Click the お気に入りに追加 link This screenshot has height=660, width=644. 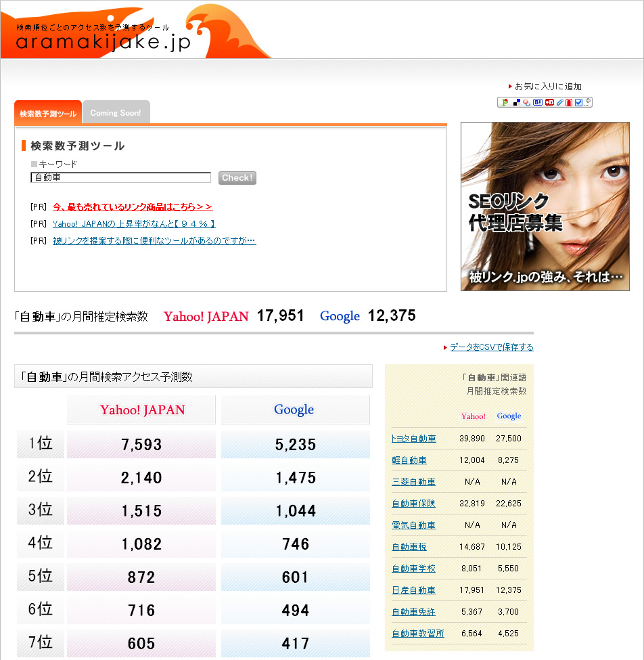(548, 86)
